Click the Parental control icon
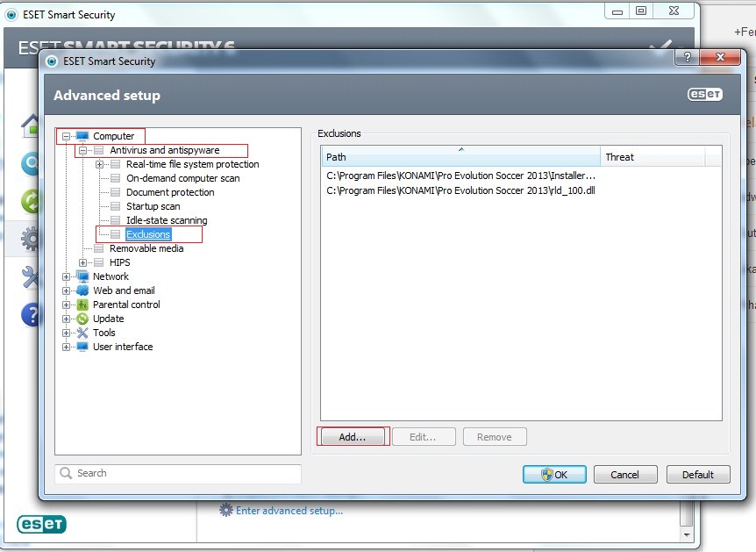 (82, 305)
